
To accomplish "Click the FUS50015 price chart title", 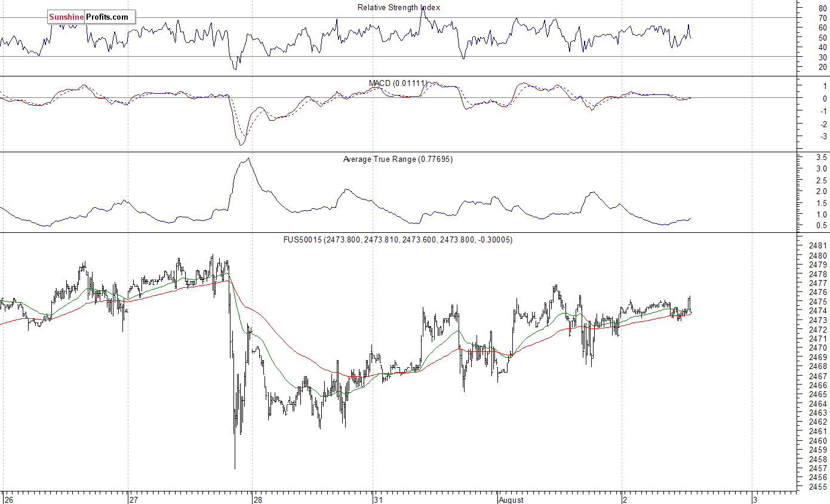I will (x=398, y=239).
